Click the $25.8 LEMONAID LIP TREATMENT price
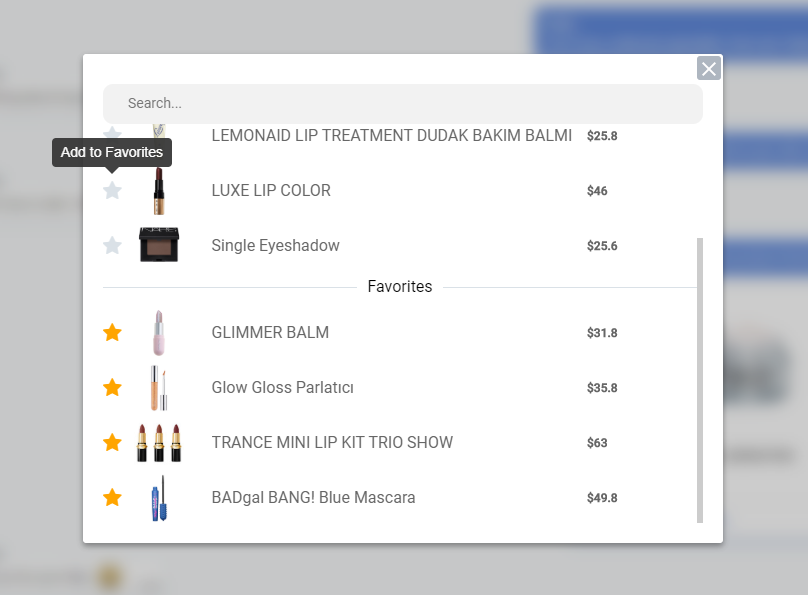The width and height of the screenshot is (808, 595). (x=602, y=136)
